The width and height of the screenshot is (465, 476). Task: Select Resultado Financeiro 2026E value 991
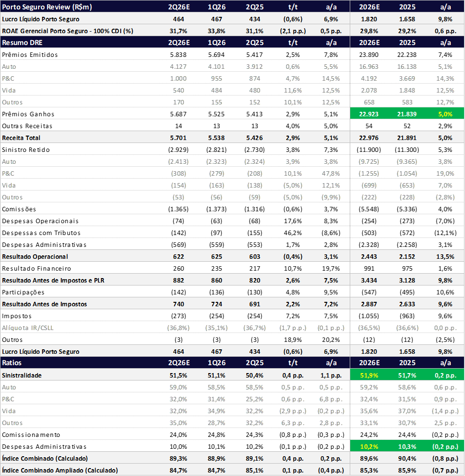click(369, 268)
